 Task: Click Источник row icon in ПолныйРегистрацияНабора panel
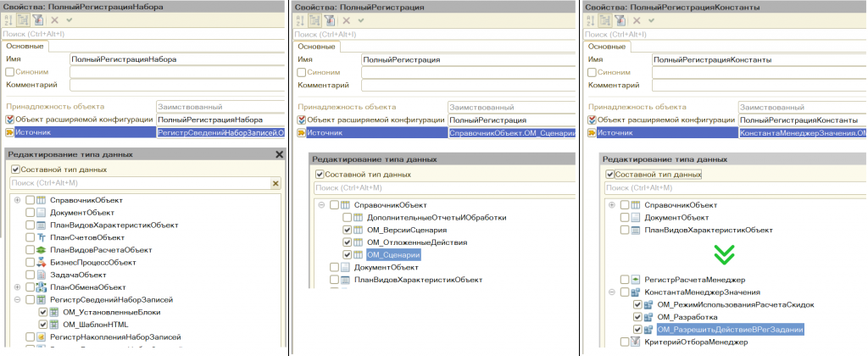pyautogui.click(x=8, y=132)
